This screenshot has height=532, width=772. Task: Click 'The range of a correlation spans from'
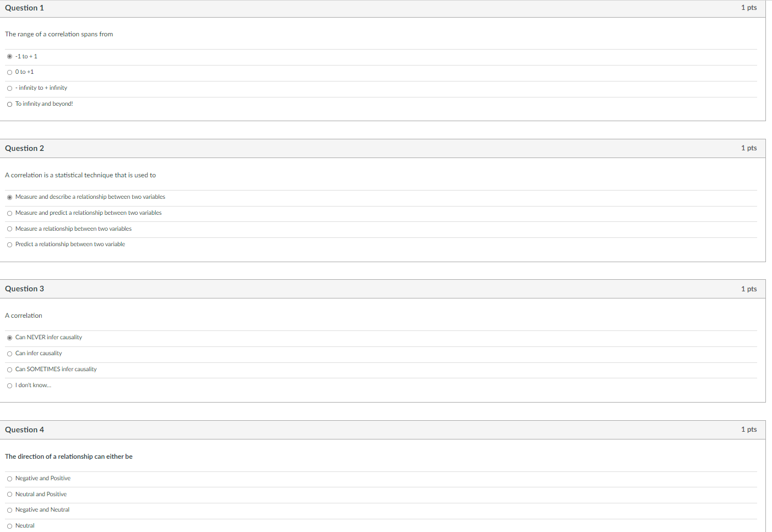coord(59,34)
